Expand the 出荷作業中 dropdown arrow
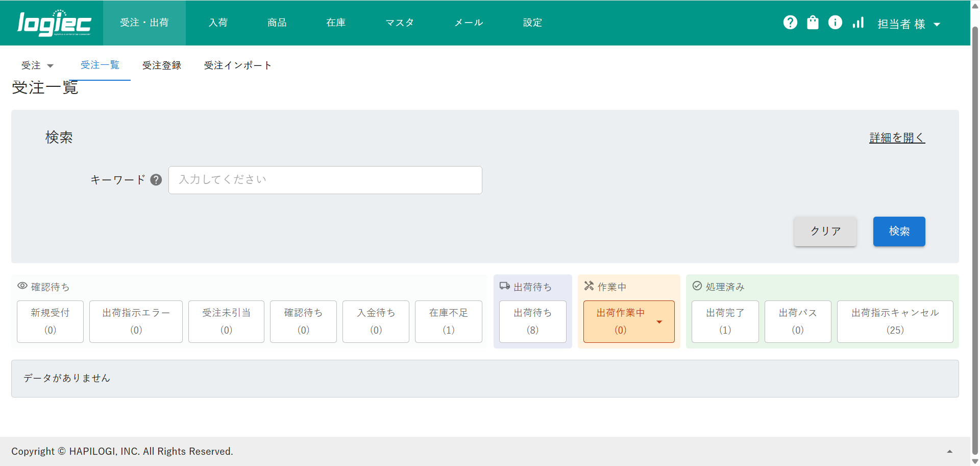Screen dimensions: 980x466 [x=659, y=322]
